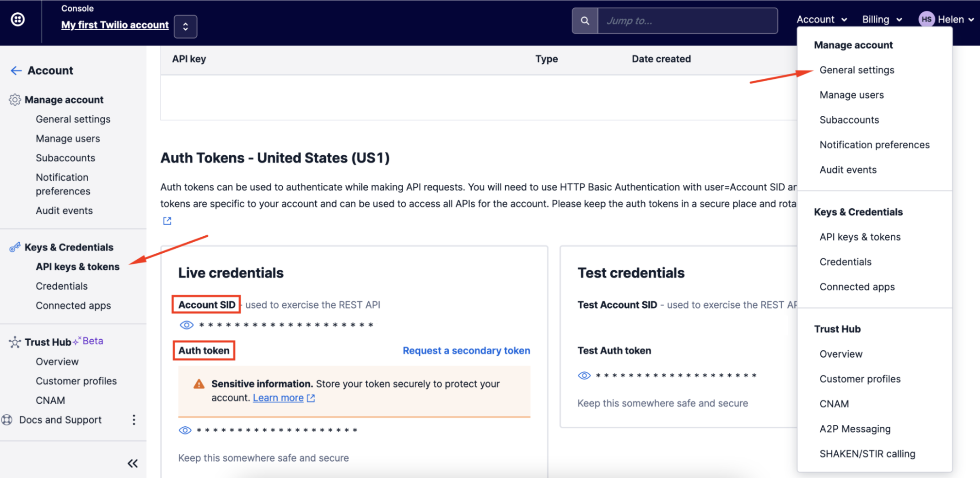Click the Docs and Support lifebuoy icon
This screenshot has height=478, width=980.
[x=7, y=420]
